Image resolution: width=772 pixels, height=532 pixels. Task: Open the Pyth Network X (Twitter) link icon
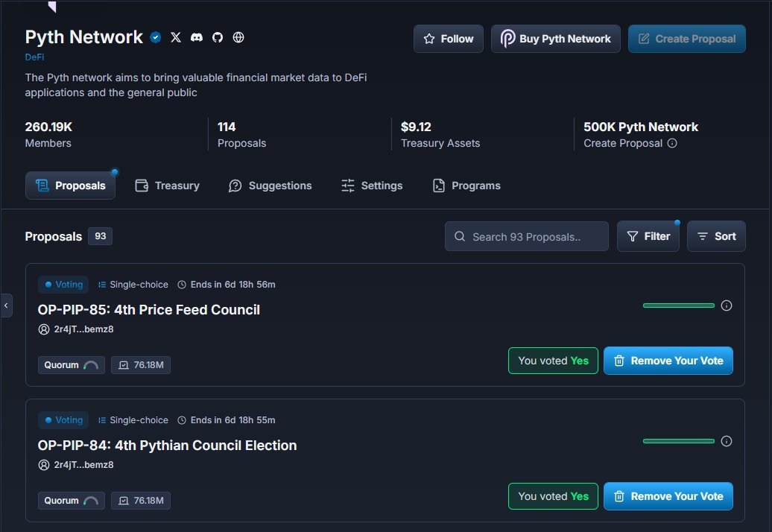(x=176, y=37)
